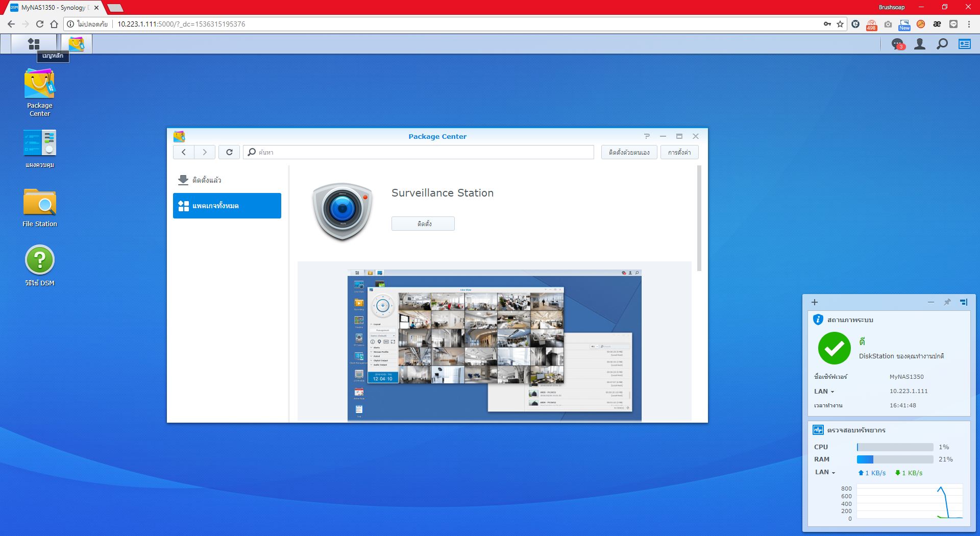Screen dimensions: 980x536
Task: Click the Install button for Surveillance Station
Action: coord(423,224)
